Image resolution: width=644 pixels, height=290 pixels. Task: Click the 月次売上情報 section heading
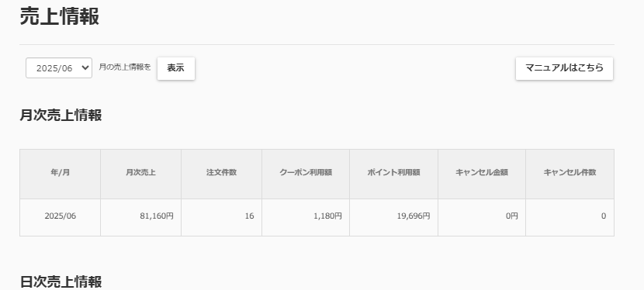61,116
